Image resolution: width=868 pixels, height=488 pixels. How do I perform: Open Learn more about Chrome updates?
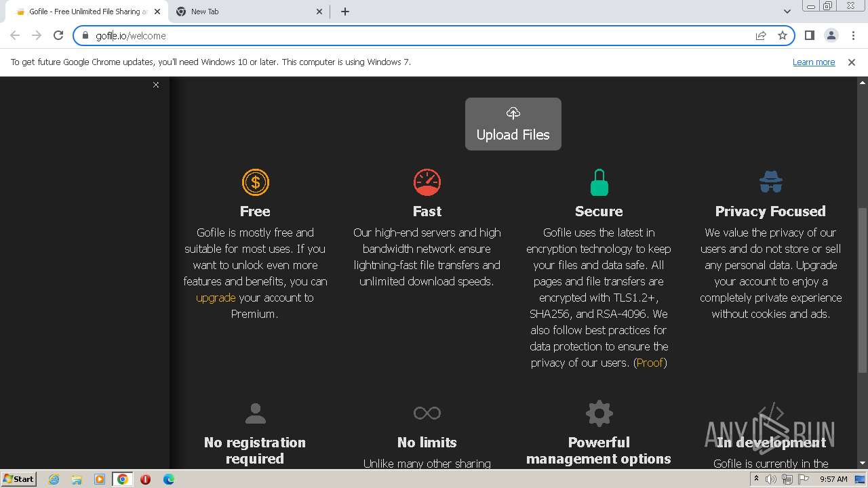point(814,62)
